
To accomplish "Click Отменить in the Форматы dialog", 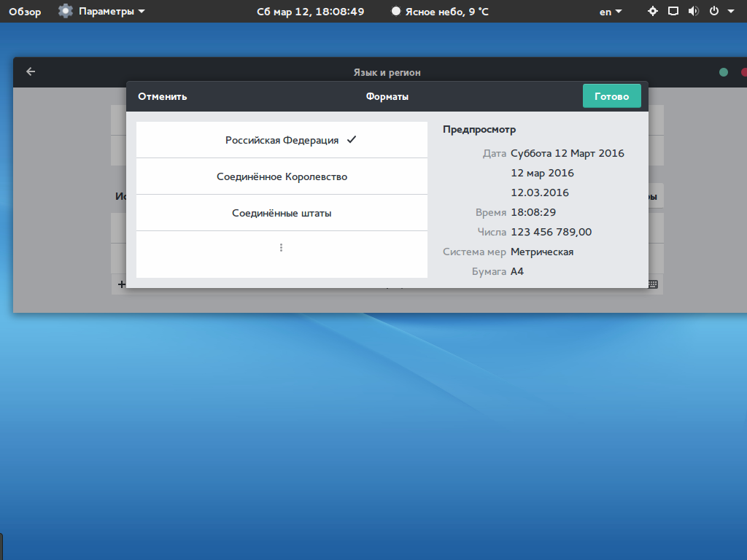I will (x=163, y=97).
